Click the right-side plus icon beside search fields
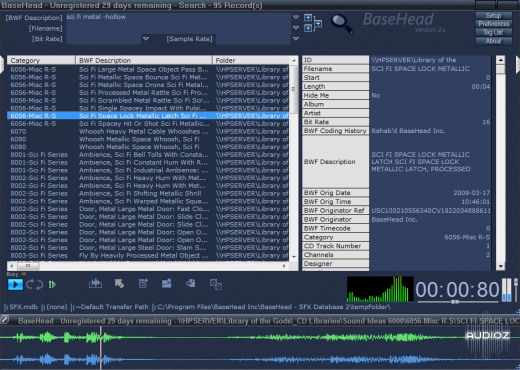 tap(318, 23)
